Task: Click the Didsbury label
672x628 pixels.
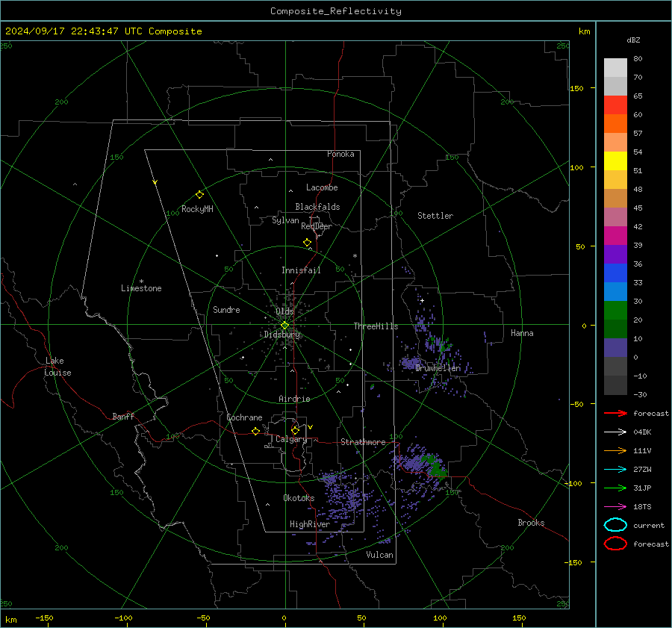Action: pyautogui.click(x=282, y=335)
